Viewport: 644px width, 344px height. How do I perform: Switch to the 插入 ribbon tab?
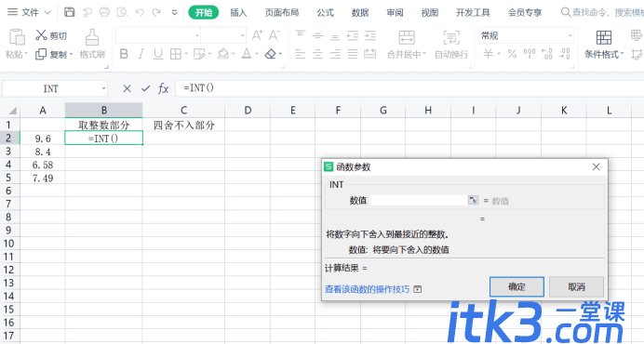pos(238,13)
